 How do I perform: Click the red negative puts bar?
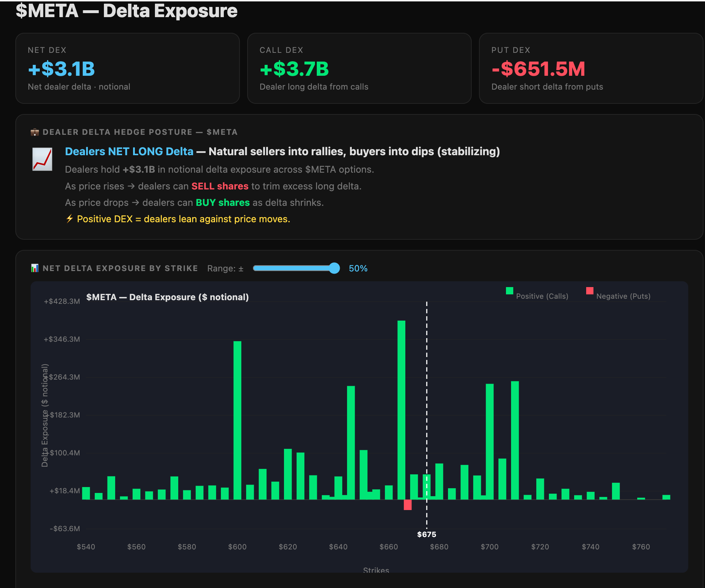coord(408,505)
